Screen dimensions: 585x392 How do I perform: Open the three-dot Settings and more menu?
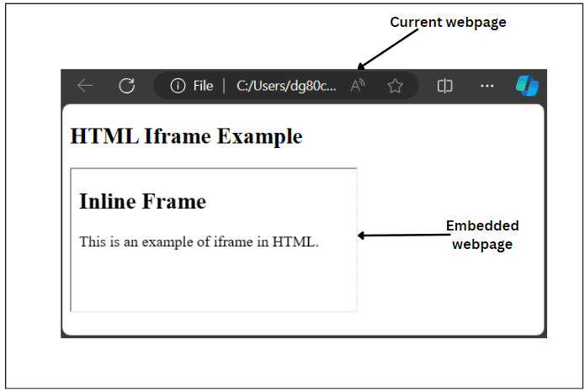pos(487,86)
